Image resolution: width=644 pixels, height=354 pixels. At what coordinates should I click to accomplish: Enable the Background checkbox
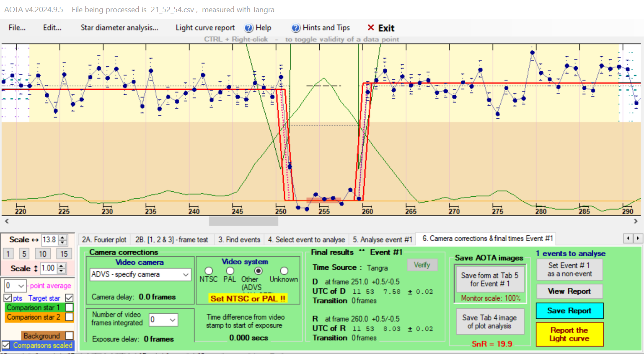(70, 336)
